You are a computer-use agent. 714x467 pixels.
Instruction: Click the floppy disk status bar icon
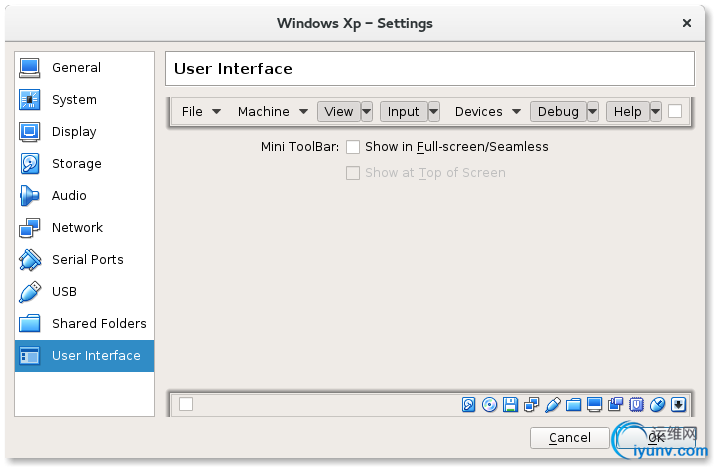(x=510, y=405)
